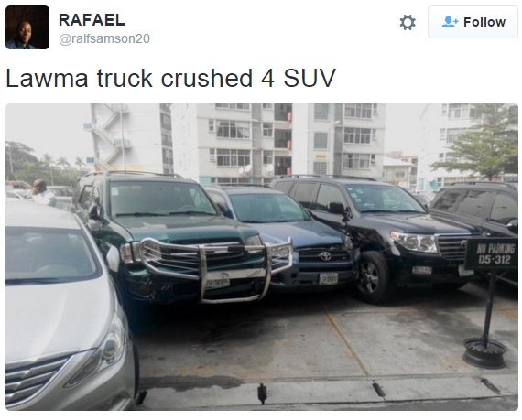Image resolution: width=522 pixels, height=420 pixels.
Task: Click the tree at the photo's right edge
Action: point(483,141)
